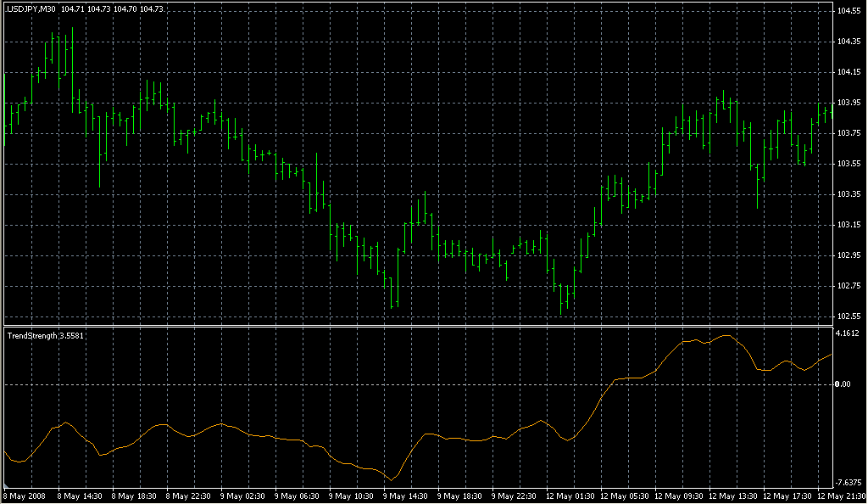This screenshot has height=504, width=868.
Task: Click the 9 May 22:30 time label
Action: [514, 496]
